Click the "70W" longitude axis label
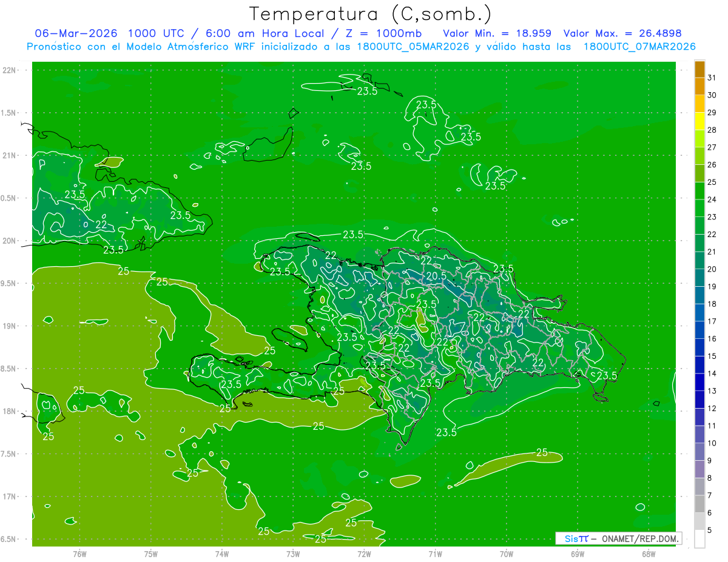728x562 pixels. coord(507,554)
